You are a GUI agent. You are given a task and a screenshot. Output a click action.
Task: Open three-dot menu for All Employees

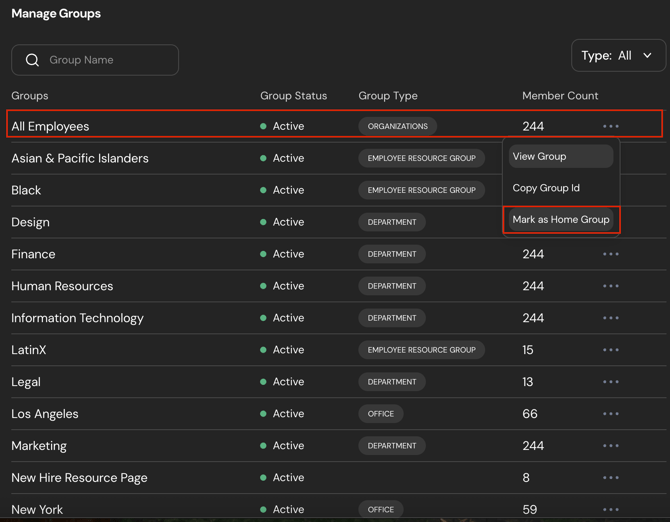611,126
